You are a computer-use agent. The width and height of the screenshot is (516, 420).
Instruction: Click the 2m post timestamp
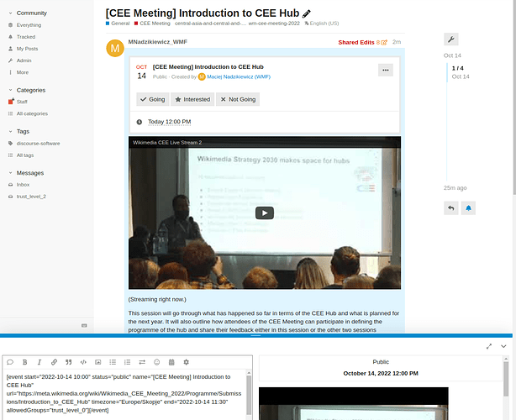click(x=397, y=42)
